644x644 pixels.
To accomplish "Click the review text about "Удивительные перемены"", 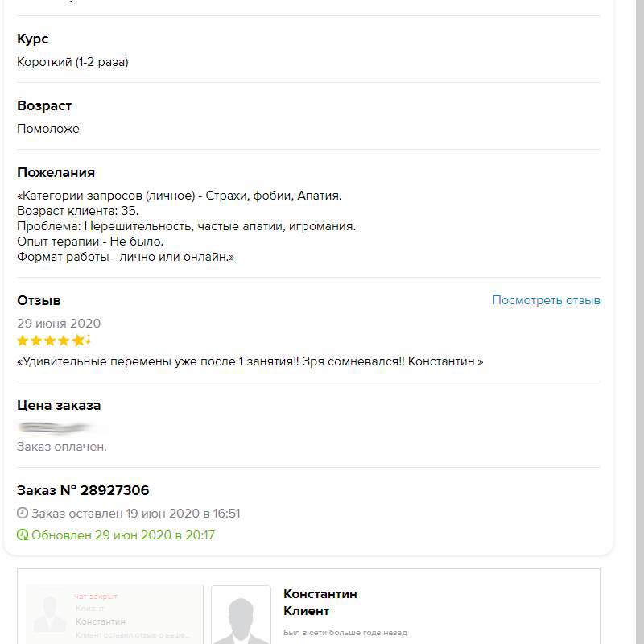I will (250, 361).
